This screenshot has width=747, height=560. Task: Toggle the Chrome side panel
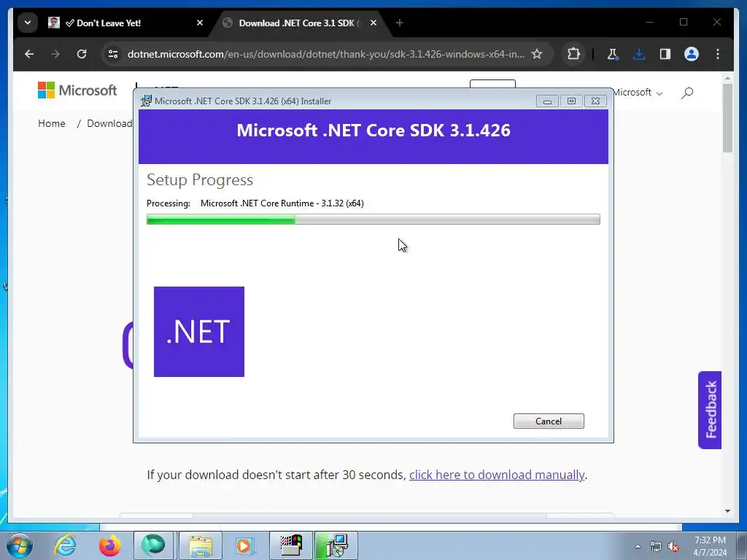coord(665,54)
